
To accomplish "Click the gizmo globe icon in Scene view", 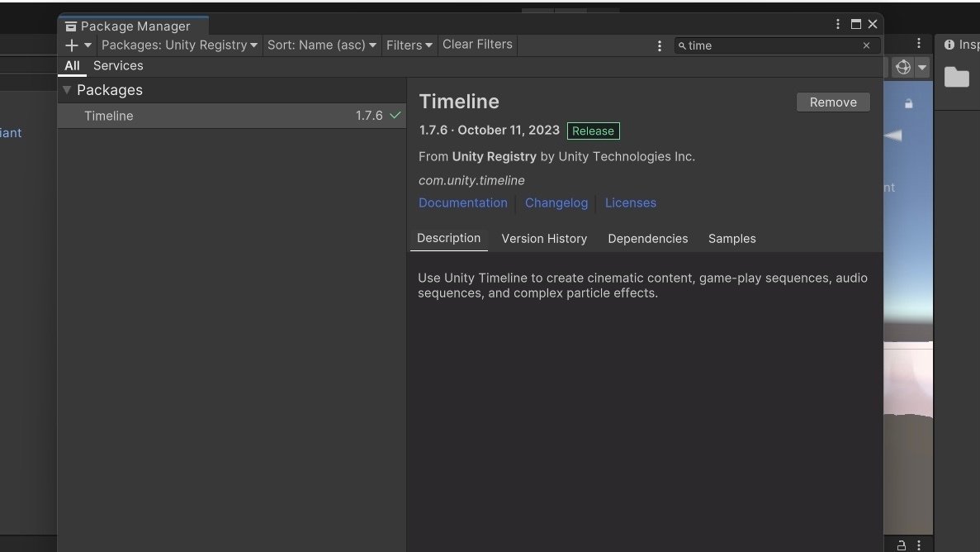I will click(x=902, y=67).
